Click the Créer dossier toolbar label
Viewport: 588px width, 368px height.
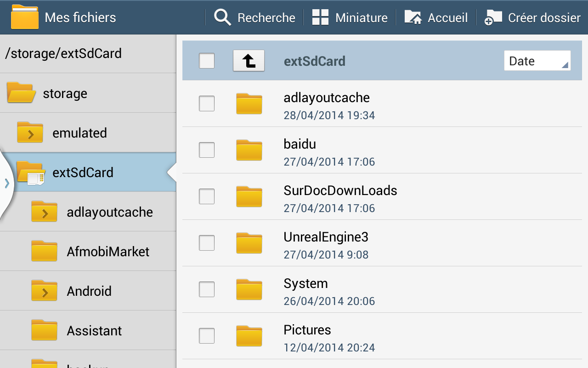pyautogui.click(x=544, y=18)
